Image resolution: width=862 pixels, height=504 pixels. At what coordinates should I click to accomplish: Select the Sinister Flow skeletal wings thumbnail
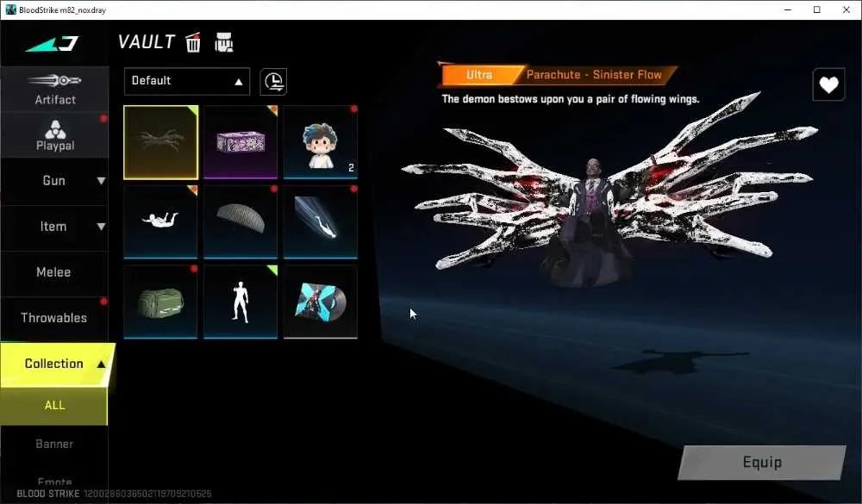160,142
